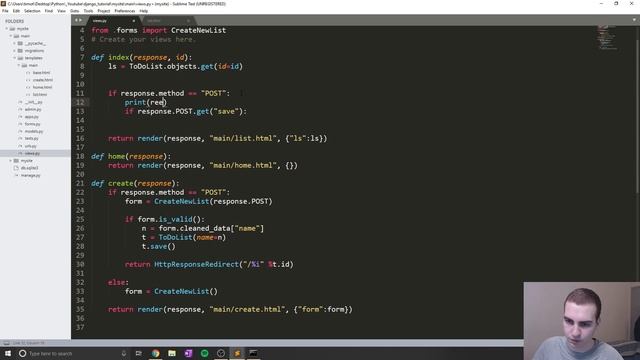
Task: Open admin.py in sidebar
Action: coord(33,109)
